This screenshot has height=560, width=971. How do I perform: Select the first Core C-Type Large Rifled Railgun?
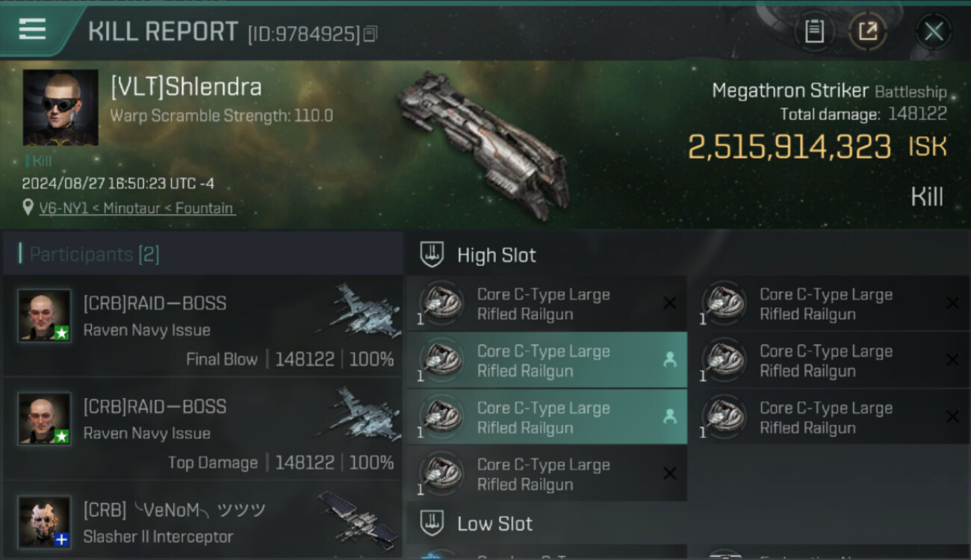[547, 304]
